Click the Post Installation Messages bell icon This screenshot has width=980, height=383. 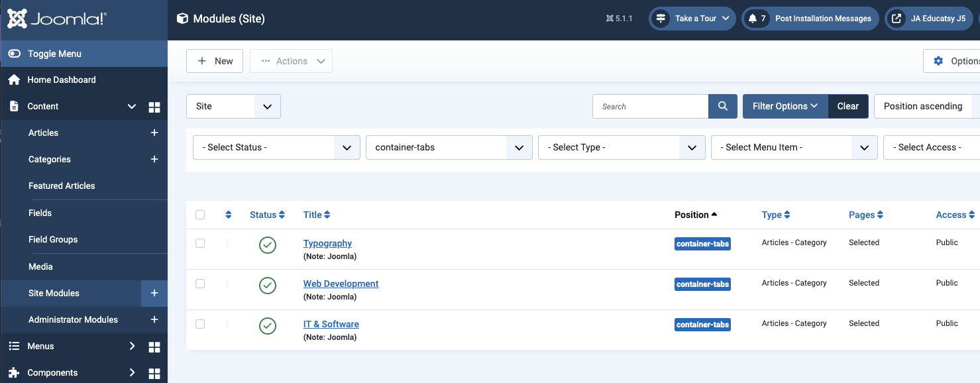pos(753,19)
